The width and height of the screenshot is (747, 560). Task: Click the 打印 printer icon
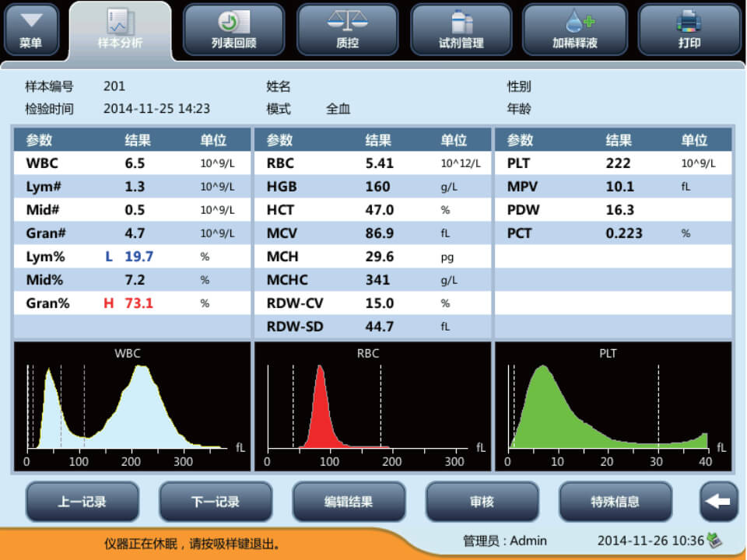(x=689, y=22)
